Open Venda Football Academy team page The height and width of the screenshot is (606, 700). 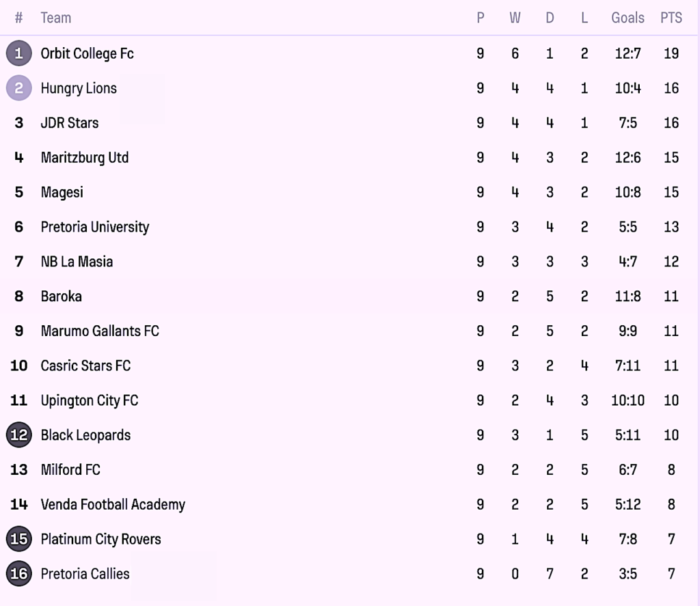tap(113, 505)
